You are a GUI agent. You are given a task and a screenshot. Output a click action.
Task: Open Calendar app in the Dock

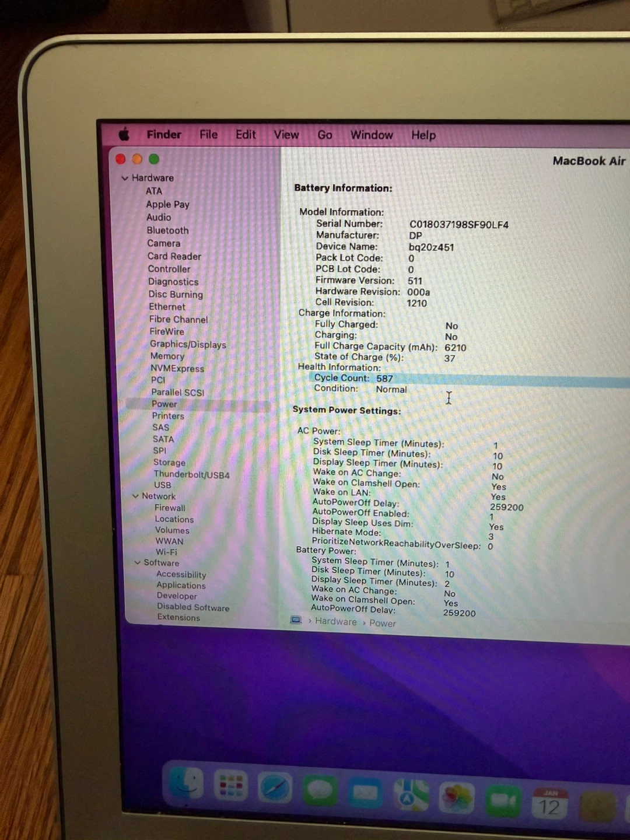pyautogui.click(x=549, y=803)
